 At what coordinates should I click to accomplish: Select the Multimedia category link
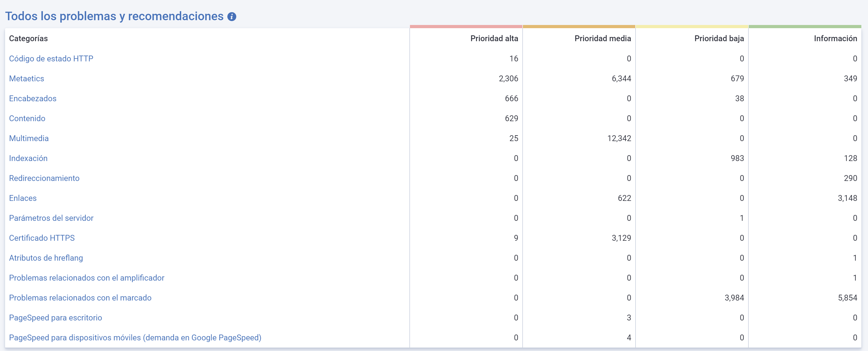click(29, 138)
